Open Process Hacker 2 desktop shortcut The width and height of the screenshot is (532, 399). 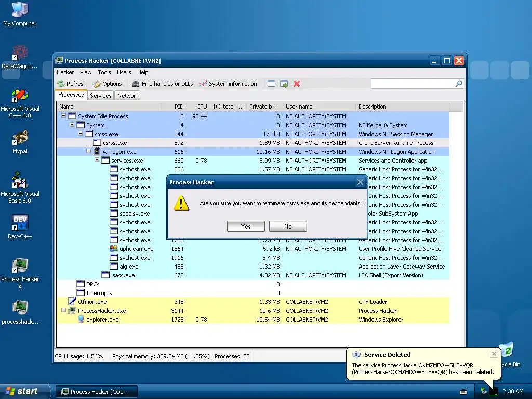(x=20, y=273)
